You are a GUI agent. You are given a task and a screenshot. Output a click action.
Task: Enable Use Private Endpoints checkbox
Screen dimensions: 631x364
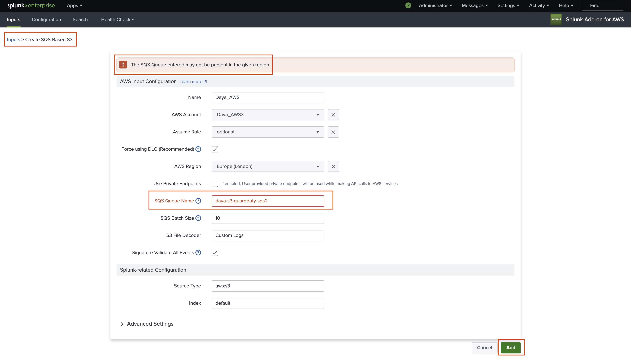pyautogui.click(x=215, y=184)
